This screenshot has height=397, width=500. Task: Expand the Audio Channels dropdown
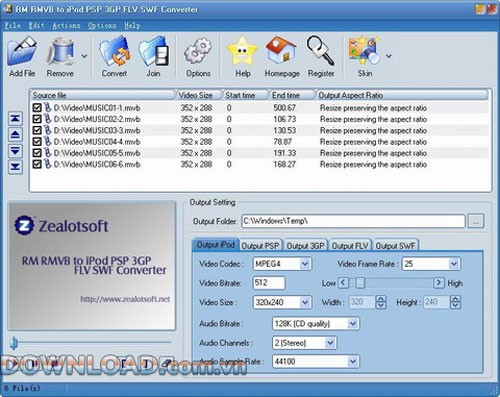point(330,343)
